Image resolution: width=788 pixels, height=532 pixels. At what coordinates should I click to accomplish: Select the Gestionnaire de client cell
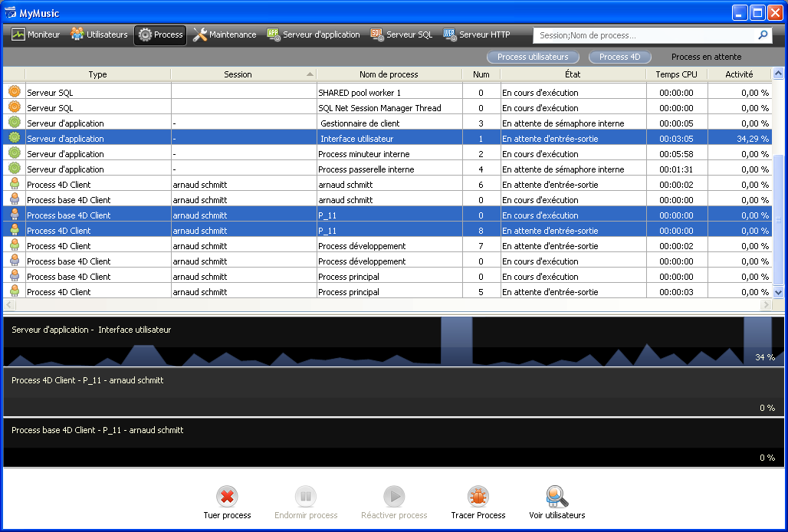tap(389, 123)
